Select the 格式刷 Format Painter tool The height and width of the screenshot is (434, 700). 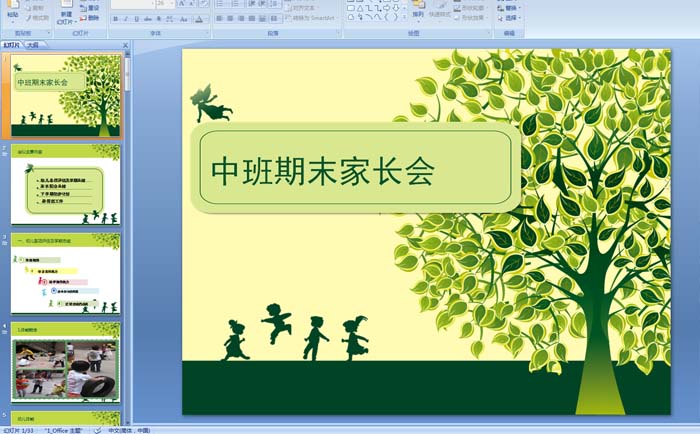pyautogui.click(x=38, y=18)
